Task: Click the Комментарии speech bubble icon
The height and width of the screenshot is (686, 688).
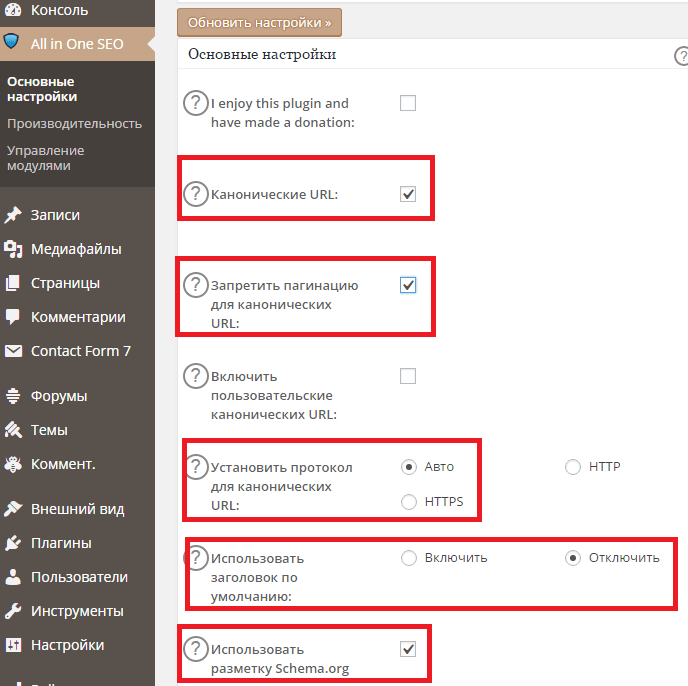Action: tap(13, 316)
